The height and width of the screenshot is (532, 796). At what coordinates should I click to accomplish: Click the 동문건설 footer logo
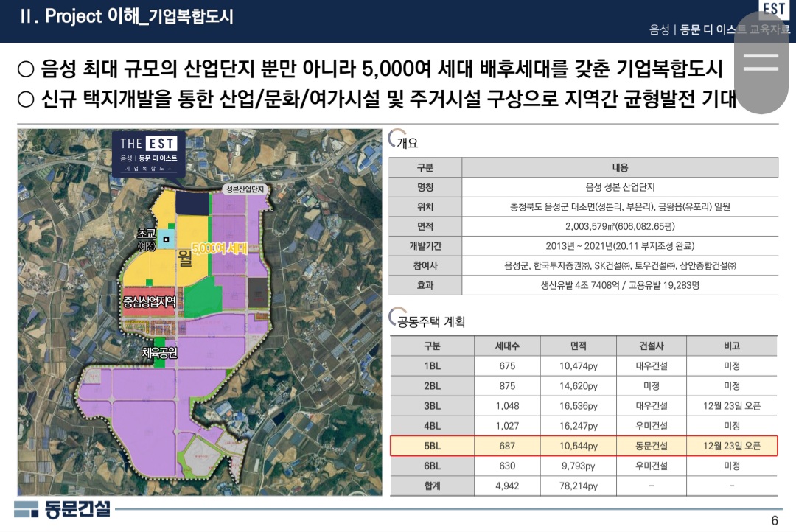pos(62,509)
